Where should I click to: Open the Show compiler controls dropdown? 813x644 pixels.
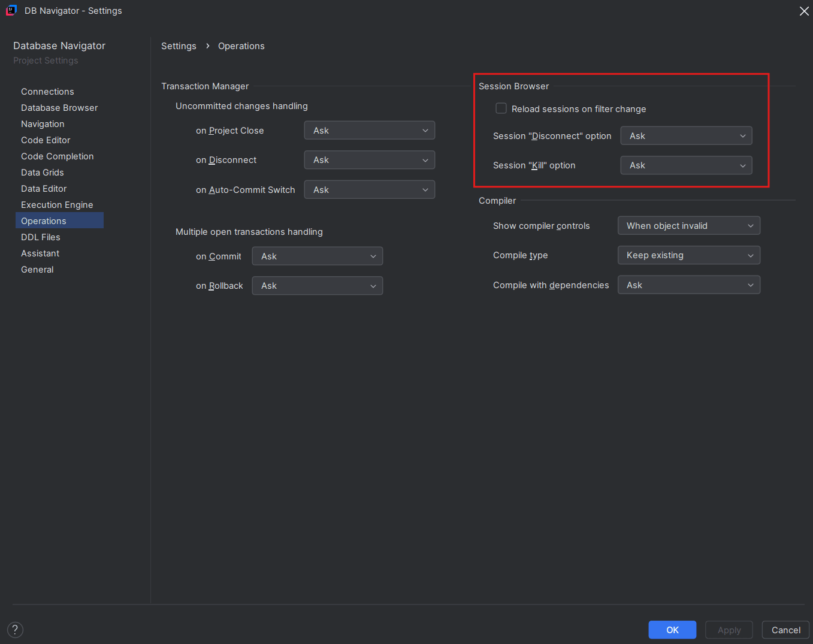pyautogui.click(x=689, y=226)
